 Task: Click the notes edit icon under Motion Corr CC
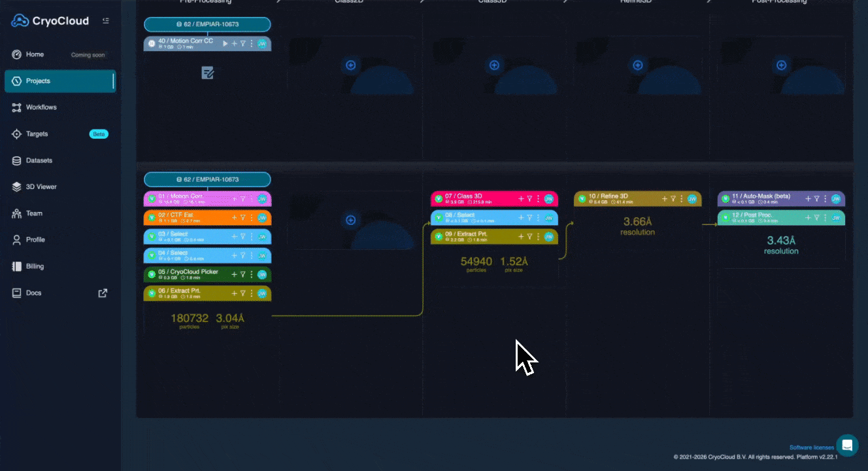click(x=207, y=73)
